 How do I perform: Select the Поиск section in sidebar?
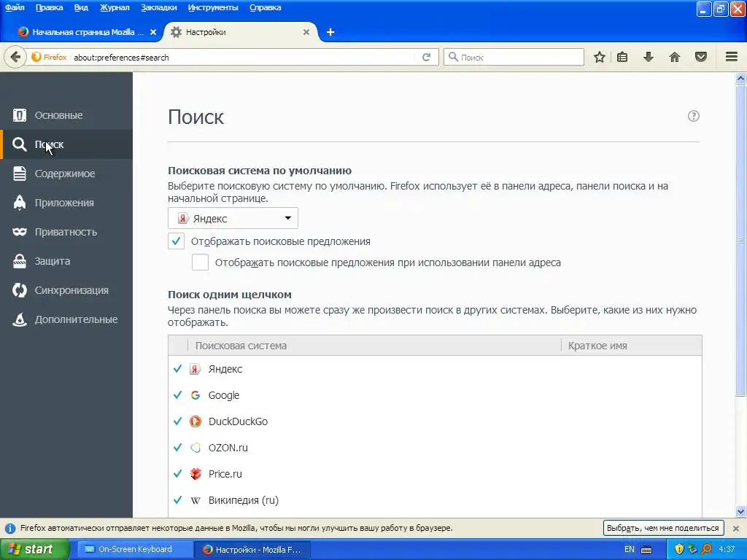pyautogui.click(x=66, y=144)
